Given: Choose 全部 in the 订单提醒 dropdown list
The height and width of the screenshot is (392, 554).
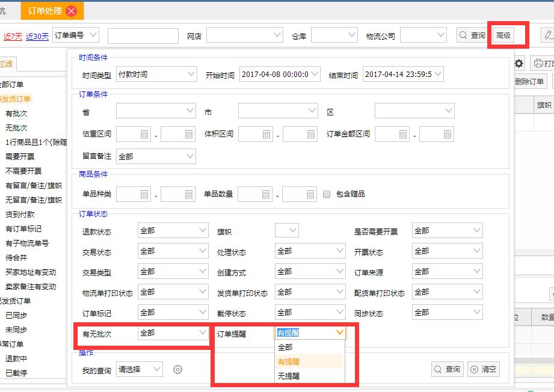Looking at the screenshot, I should (285, 347).
